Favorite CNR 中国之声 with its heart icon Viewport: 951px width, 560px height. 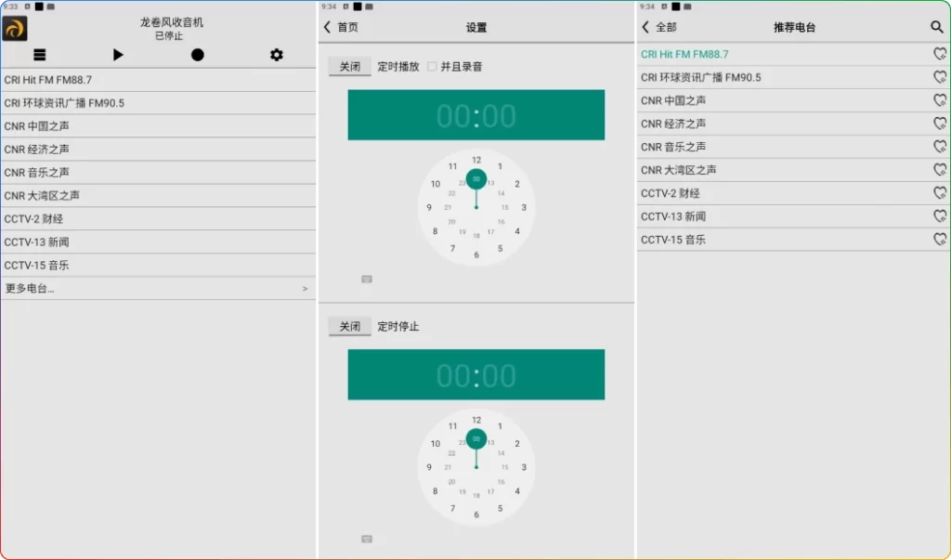940,99
